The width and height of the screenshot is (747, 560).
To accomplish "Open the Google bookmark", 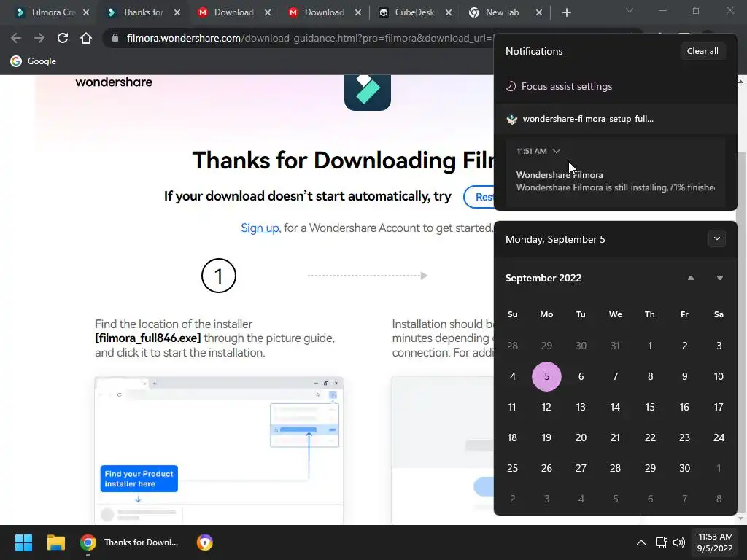I will [34, 61].
